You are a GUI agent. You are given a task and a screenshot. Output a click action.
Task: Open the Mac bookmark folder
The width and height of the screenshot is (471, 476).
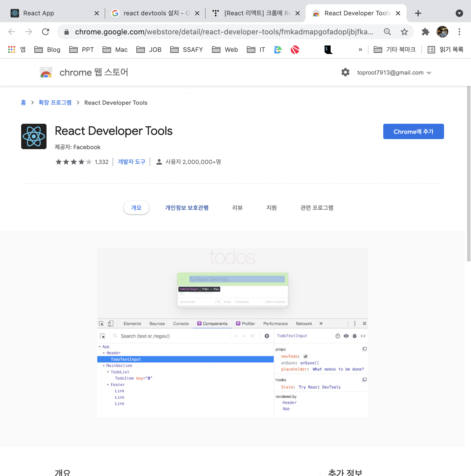[x=115, y=49]
